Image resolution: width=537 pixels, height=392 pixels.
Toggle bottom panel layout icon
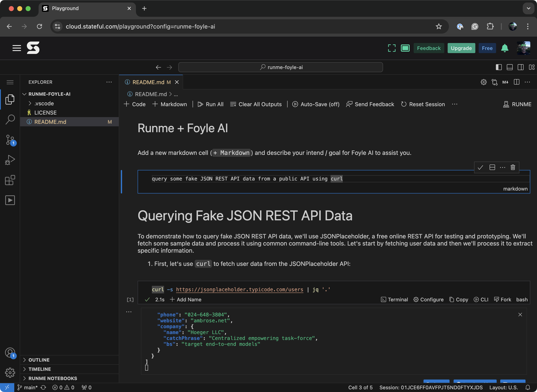(x=510, y=67)
